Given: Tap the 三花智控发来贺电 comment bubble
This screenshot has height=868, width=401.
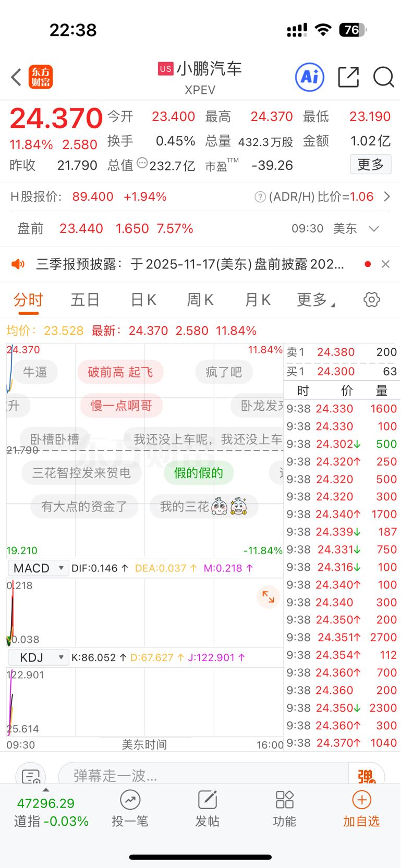Looking at the screenshot, I should click(x=81, y=473).
